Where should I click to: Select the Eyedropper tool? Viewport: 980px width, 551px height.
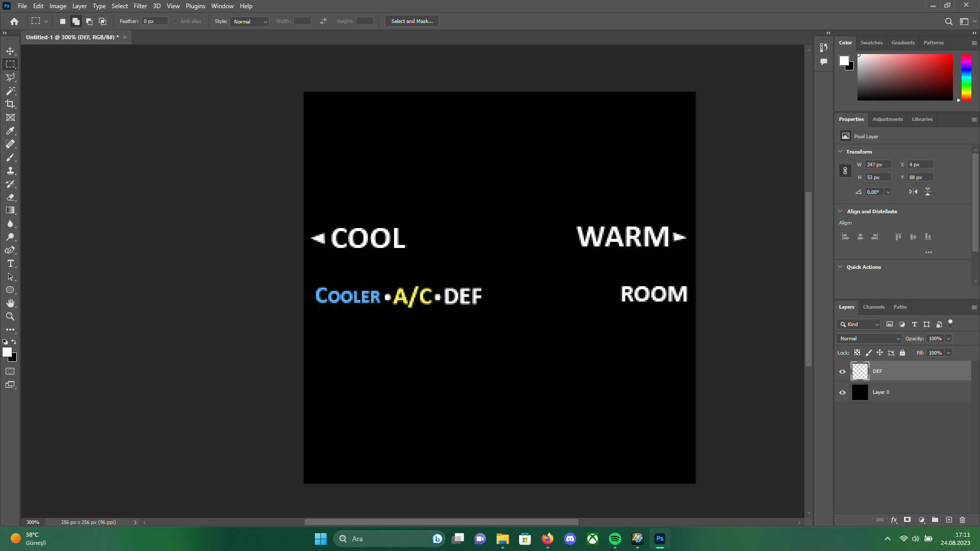(x=10, y=131)
